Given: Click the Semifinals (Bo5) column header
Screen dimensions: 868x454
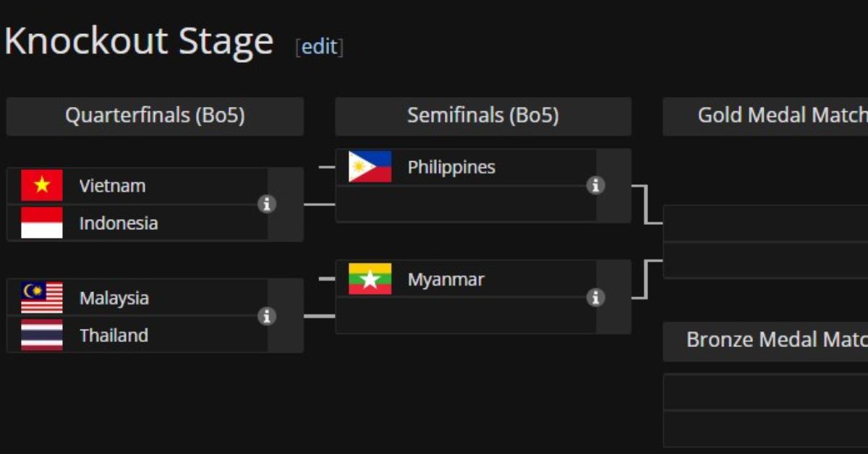Looking at the screenshot, I should tap(482, 116).
